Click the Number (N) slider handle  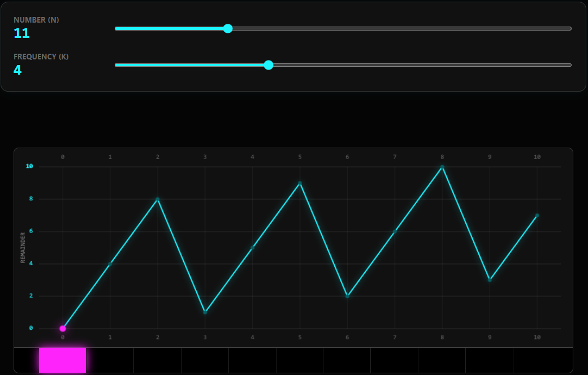[x=228, y=29]
